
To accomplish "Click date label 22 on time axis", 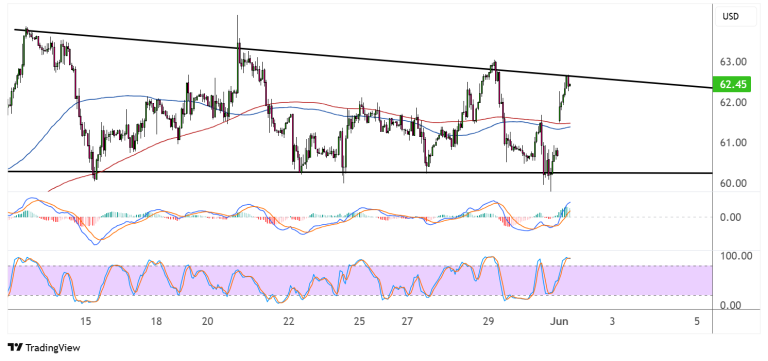I will click(x=288, y=321).
